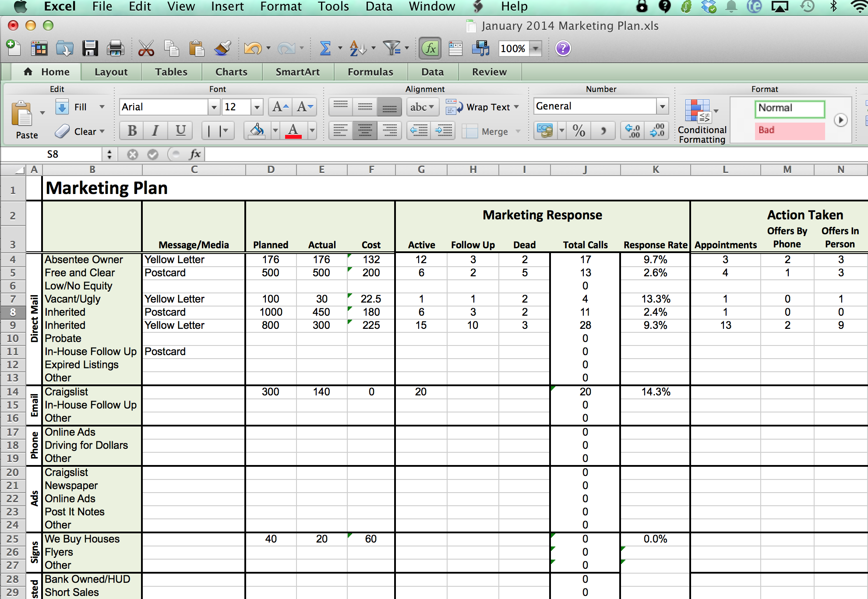Toggle Italic formatting button
868x599 pixels.
[x=155, y=130]
